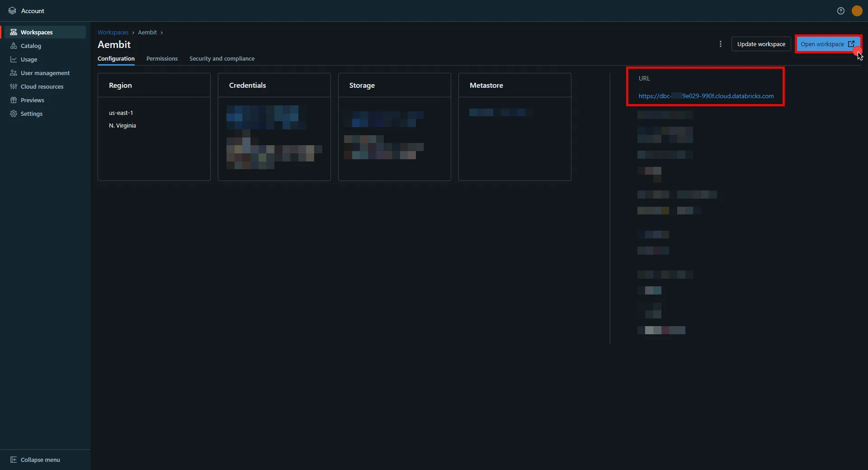The image size is (868, 470).
Task: Click the help question mark icon
Action: (x=841, y=10)
